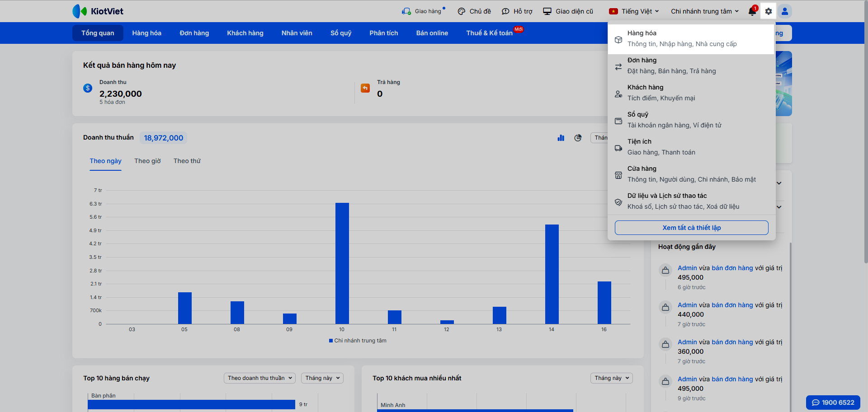Click the Dữ liệu shield icon
The height and width of the screenshot is (412, 868).
click(x=618, y=202)
